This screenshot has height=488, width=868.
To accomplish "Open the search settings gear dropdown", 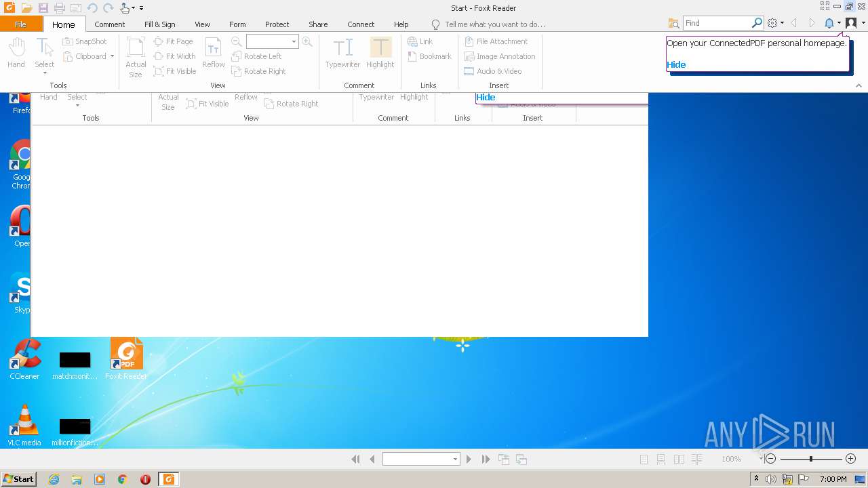I will (775, 23).
